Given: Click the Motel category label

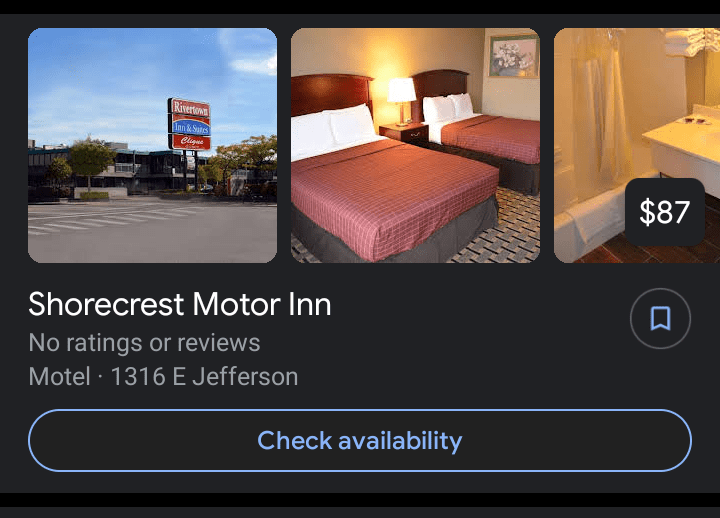Looking at the screenshot, I should [59, 377].
